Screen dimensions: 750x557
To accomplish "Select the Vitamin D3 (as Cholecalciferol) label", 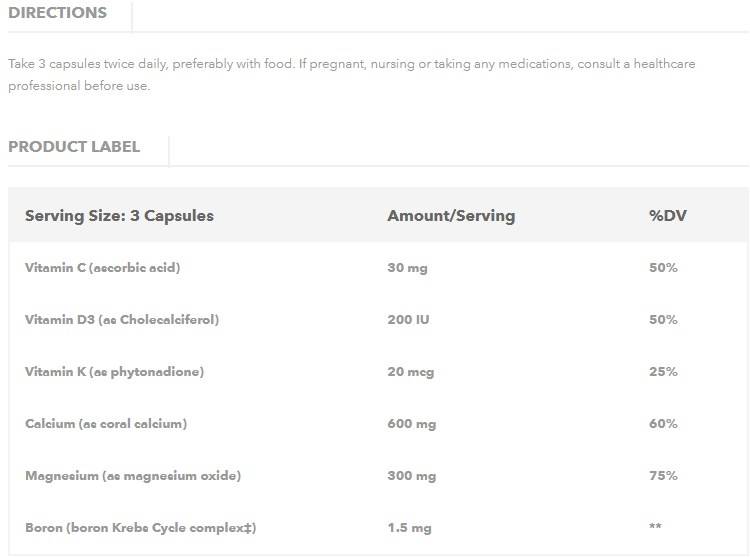I will click(121, 319).
